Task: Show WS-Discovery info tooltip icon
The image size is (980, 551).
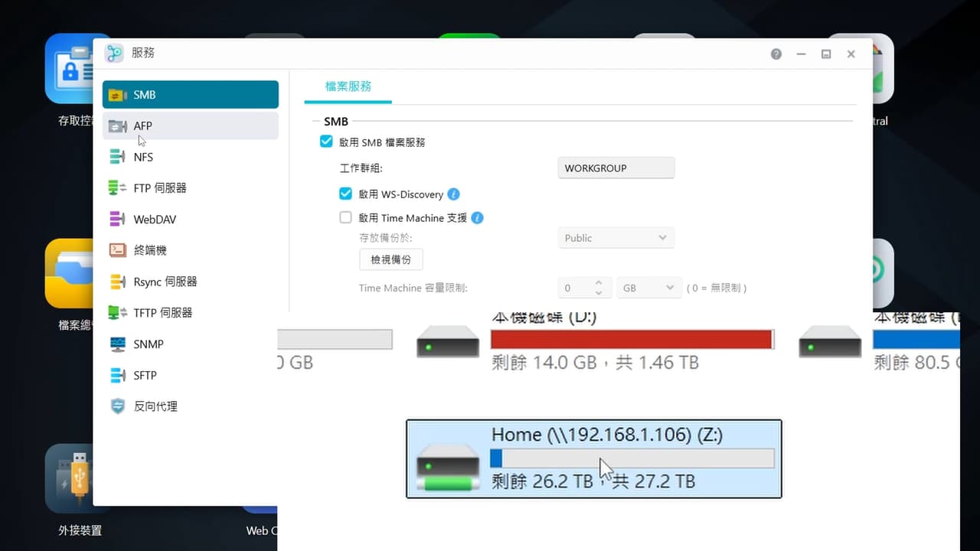Action: point(453,194)
